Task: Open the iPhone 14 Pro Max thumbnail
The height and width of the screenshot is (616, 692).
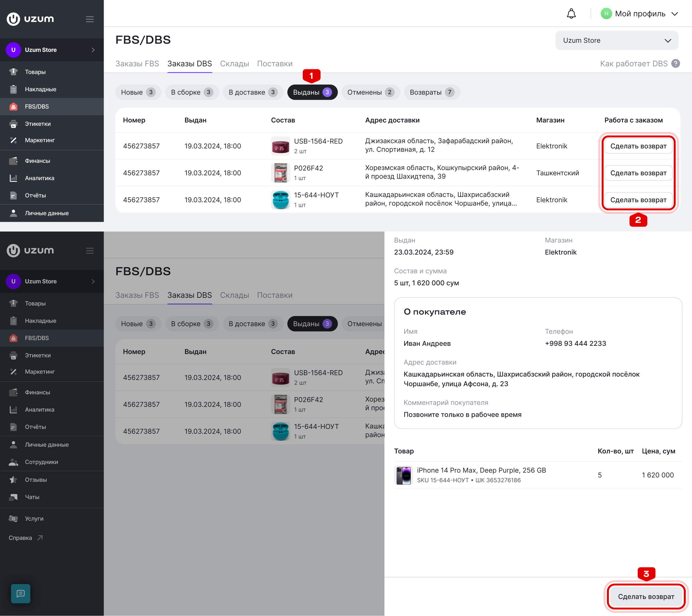Action: click(x=403, y=475)
